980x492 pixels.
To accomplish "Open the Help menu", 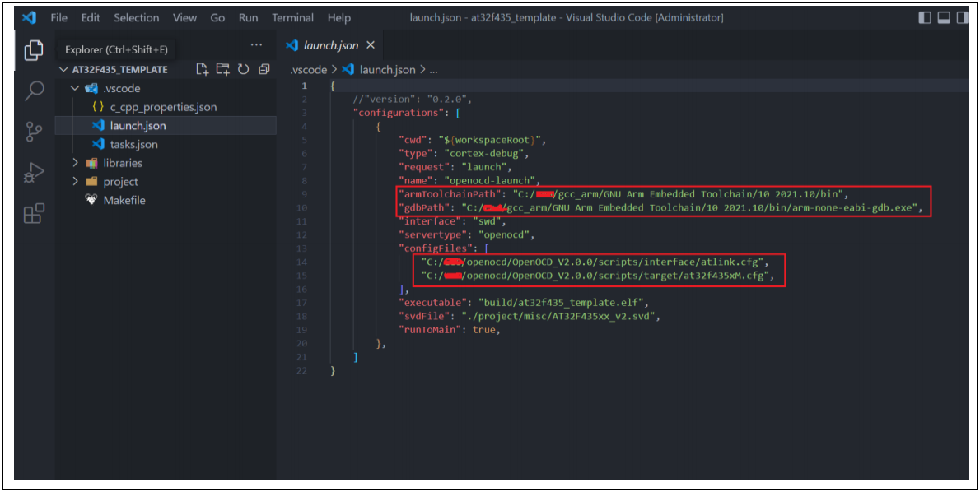I will tap(338, 17).
